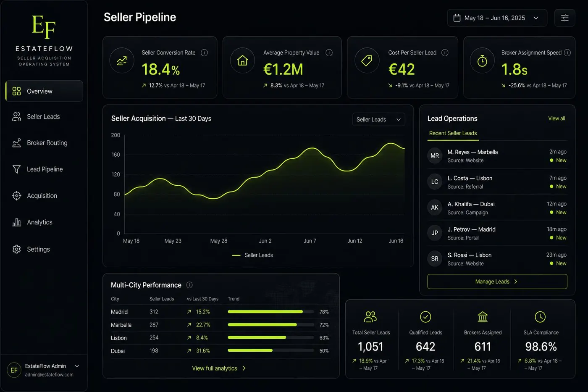
Task: Expand the EstateFlow Admin account menu
Action: point(77,366)
